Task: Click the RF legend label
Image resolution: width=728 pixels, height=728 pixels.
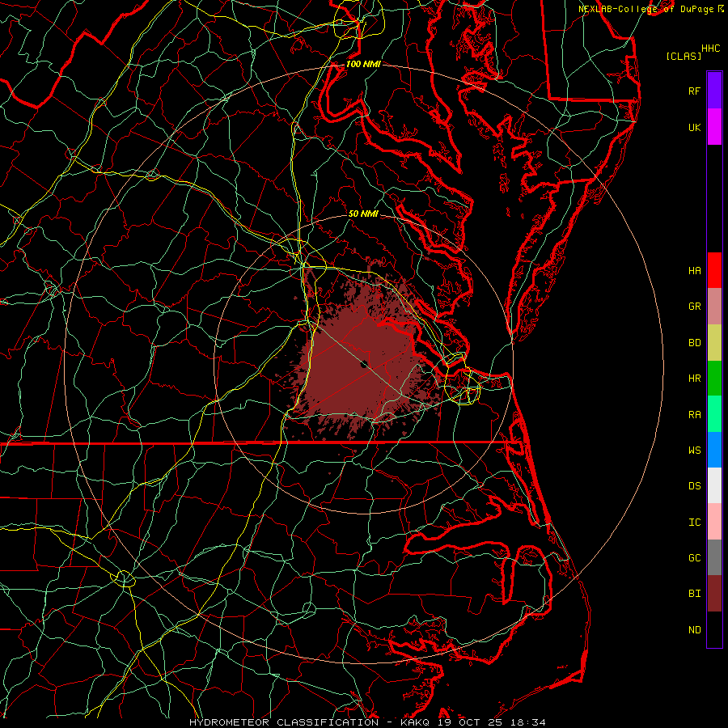Action: (695, 91)
